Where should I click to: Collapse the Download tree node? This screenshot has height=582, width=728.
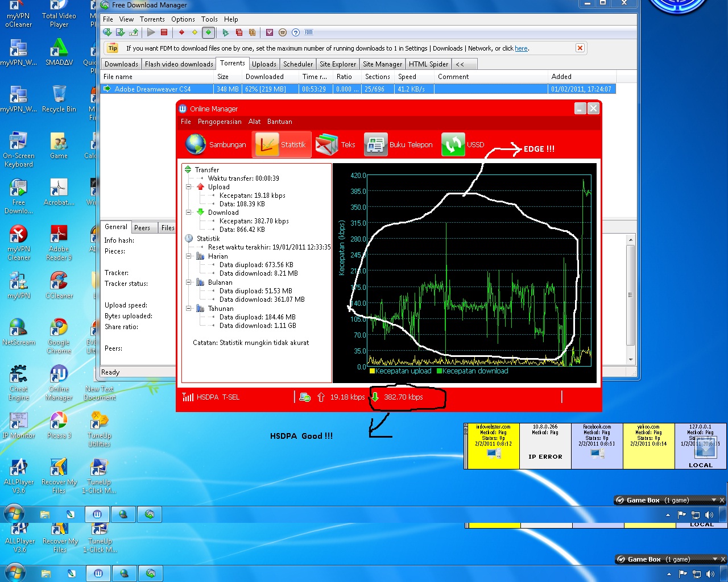(x=189, y=212)
